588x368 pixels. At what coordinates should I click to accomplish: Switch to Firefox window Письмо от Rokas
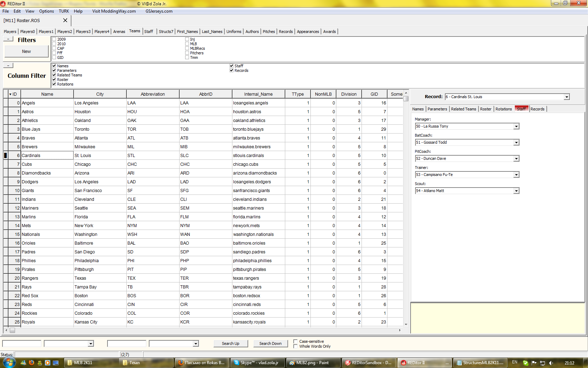202,363
